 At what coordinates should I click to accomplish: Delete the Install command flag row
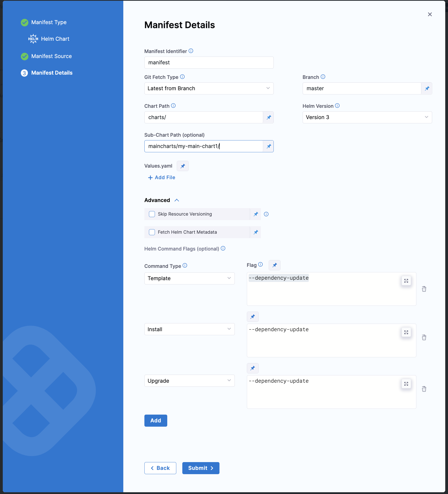point(424,337)
